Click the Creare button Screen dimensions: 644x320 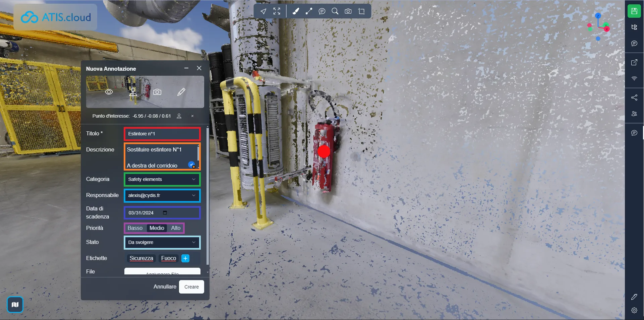coord(191,287)
